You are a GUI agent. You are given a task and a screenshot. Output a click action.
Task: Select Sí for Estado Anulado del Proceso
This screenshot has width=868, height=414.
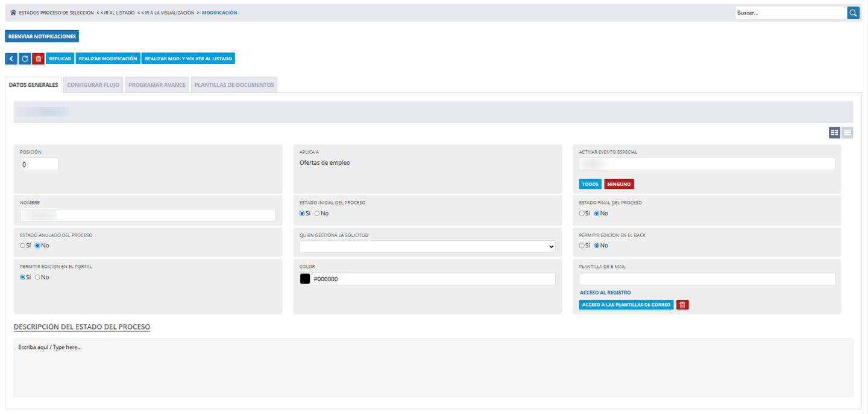(x=23, y=246)
